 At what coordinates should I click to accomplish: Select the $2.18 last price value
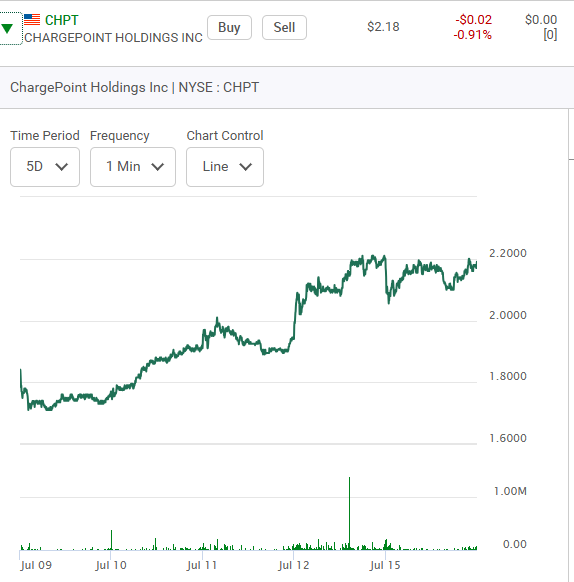click(x=383, y=27)
